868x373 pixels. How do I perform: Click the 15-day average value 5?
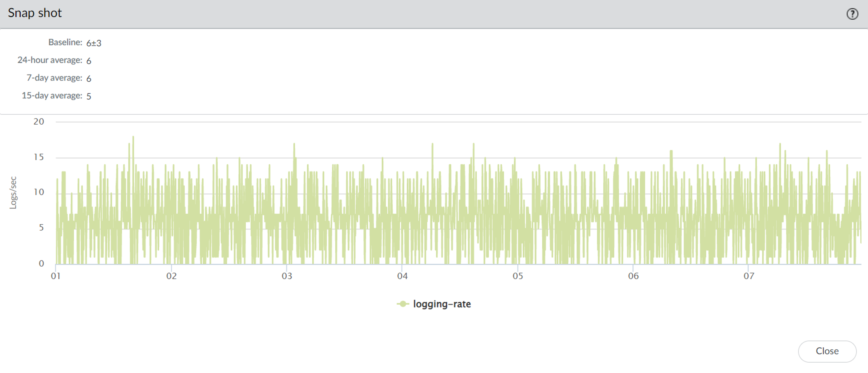[88, 96]
